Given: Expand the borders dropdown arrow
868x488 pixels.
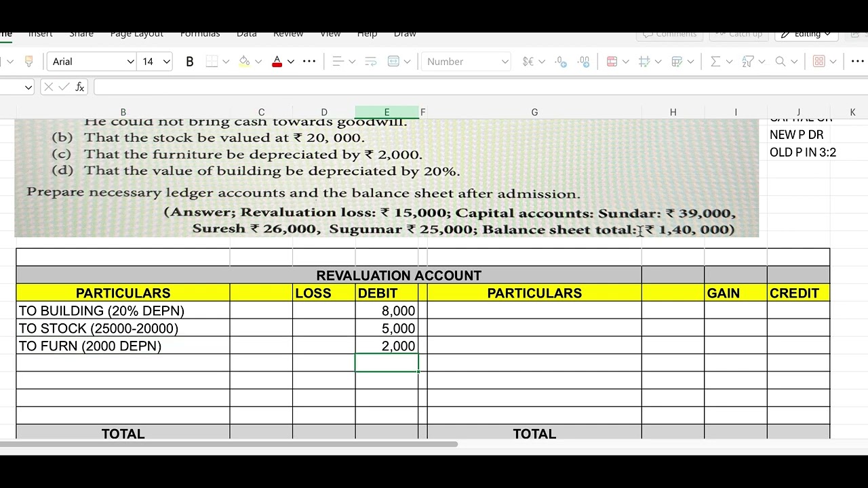Looking at the screenshot, I should point(226,62).
